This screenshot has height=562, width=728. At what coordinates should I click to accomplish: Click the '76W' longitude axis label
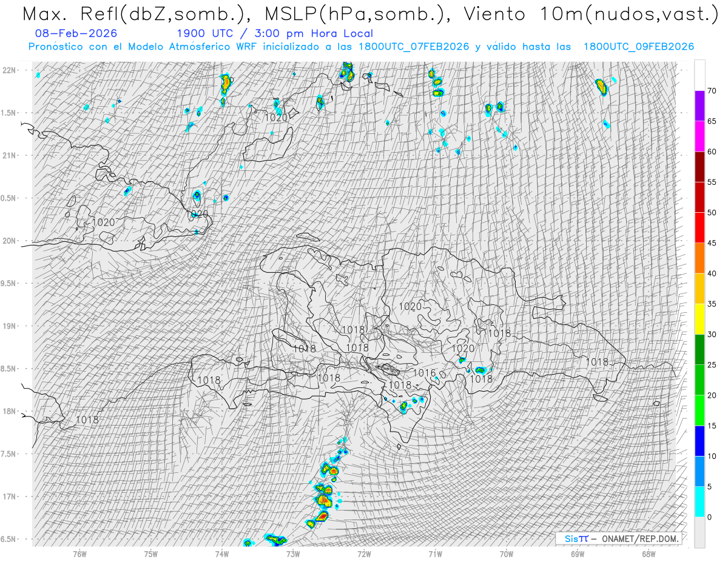tap(79, 554)
